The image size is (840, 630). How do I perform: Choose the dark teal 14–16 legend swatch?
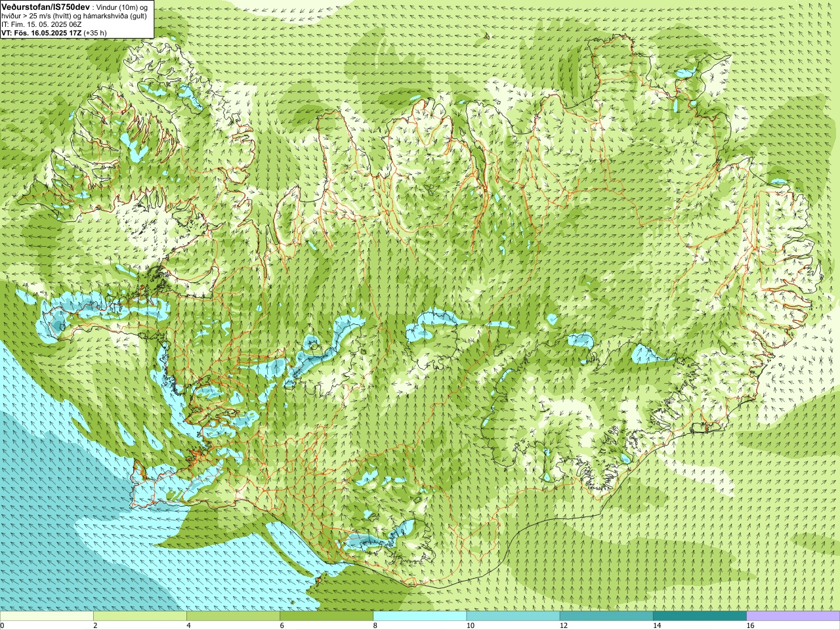coord(700,616)
